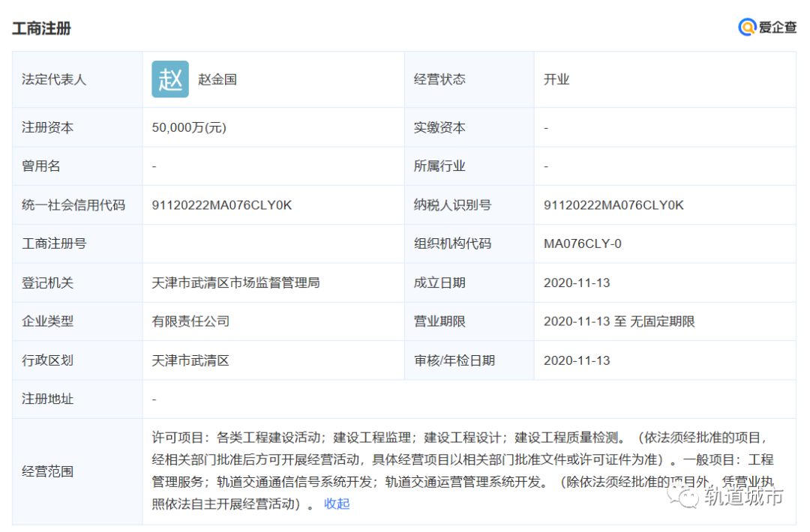Click the 开业 status text

[x=558, y=79]
